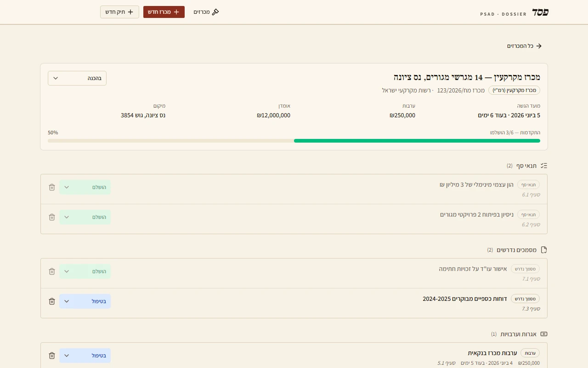Click the green progress bar
Viewport: 588px width, 368px height.
click(417, 141)
